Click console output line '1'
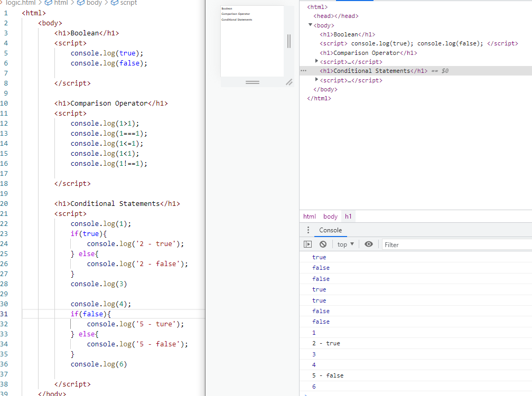Viewport: 532px width, 396px height. click(x=314, y=333)
